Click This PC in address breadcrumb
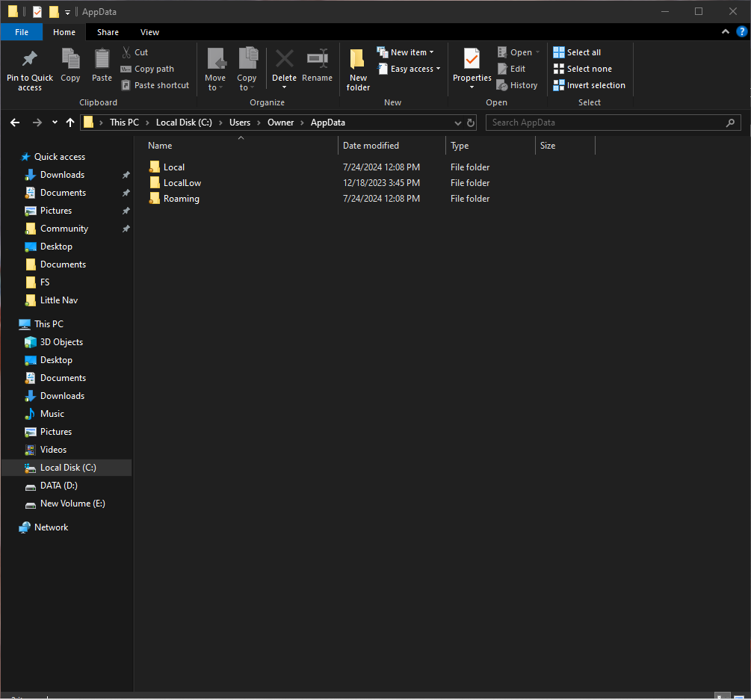The height and width of the screenshot is (700, 751). coord(124,123)
